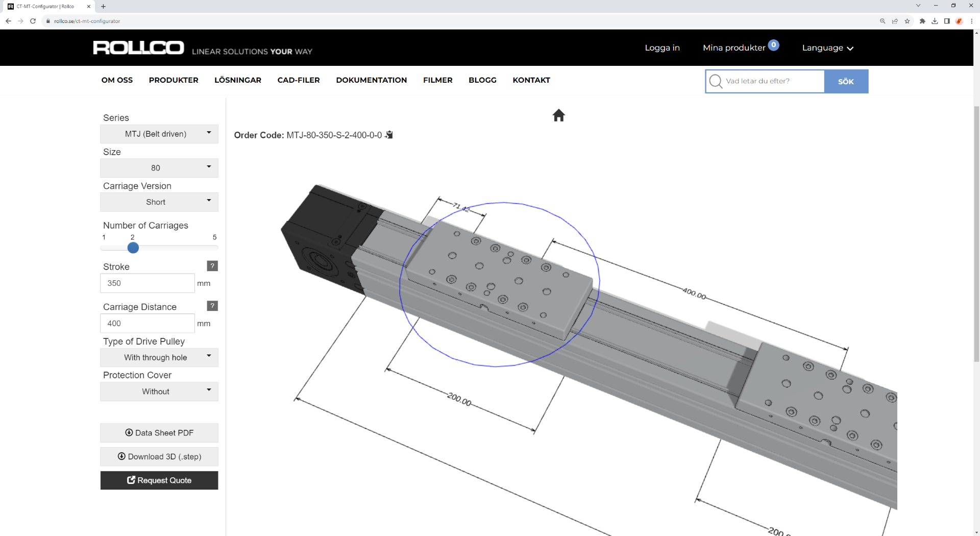Click the search magnifier icon in search box
The height and width of the screenshot is (536, 980).
coord(716,81)
